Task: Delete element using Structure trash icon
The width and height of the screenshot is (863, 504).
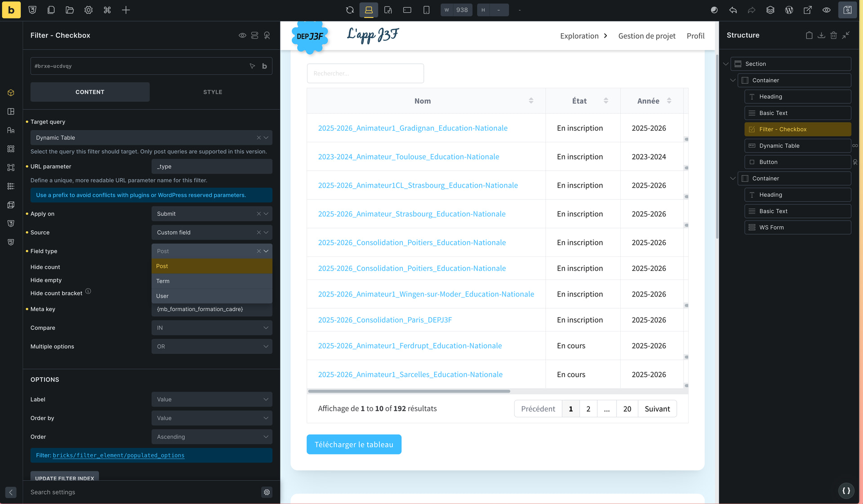Action: (833, 35)
